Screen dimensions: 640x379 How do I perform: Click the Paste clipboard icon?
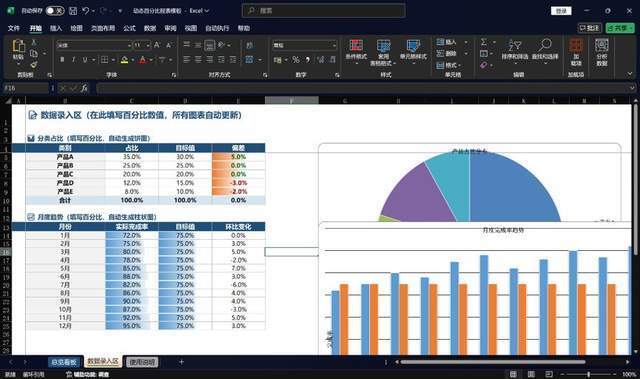coord(18,46)
